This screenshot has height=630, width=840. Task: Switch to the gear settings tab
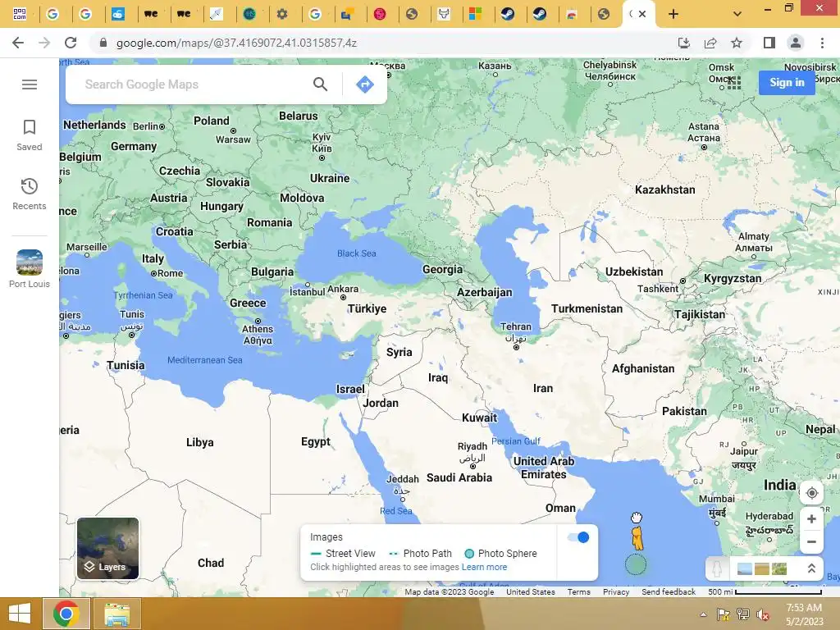pyautogui.click(x=282, y=14)
